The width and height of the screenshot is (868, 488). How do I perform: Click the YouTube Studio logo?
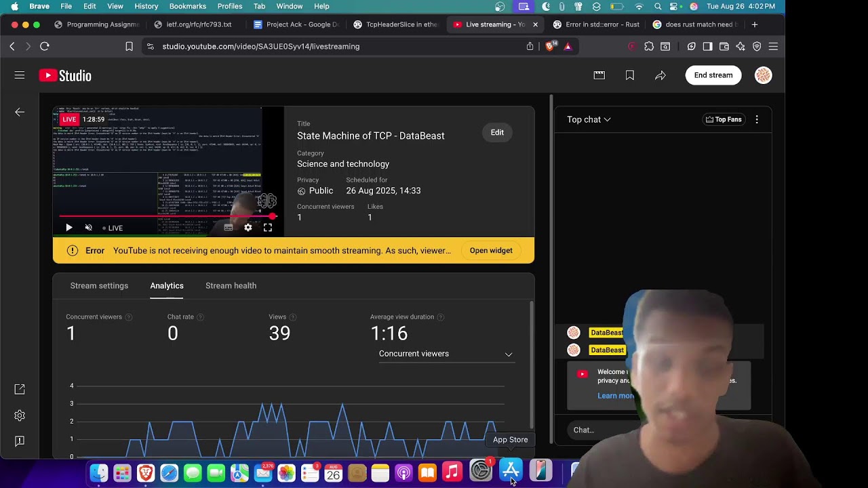coord(65,76)
